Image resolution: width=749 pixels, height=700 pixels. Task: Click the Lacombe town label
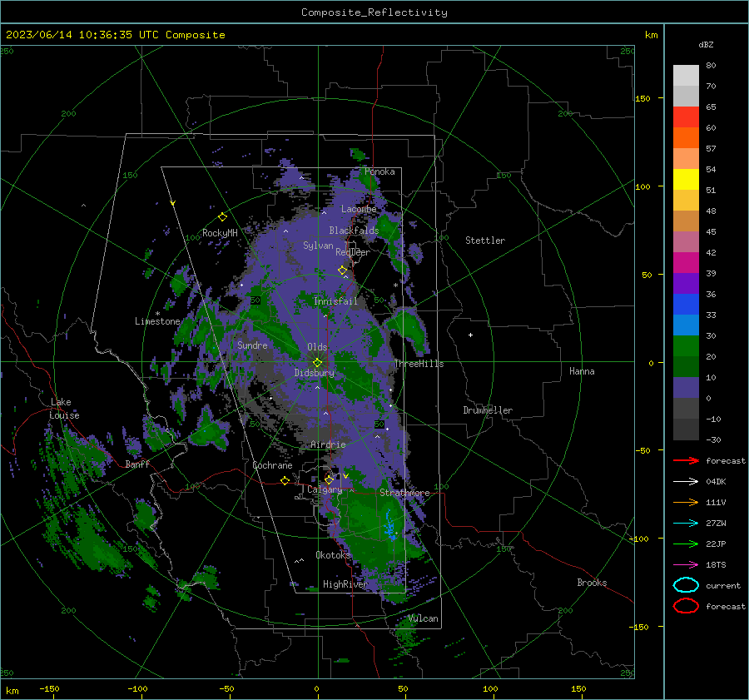coord(359,209)
